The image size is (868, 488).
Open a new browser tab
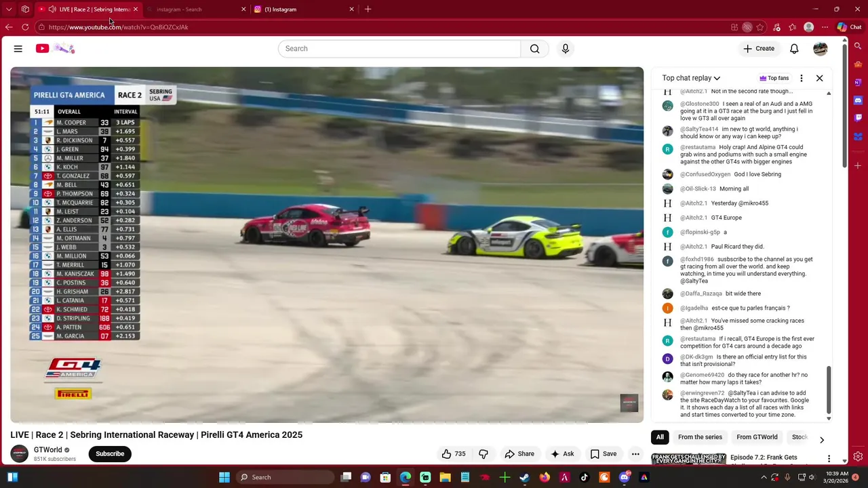tap(368, 9)
